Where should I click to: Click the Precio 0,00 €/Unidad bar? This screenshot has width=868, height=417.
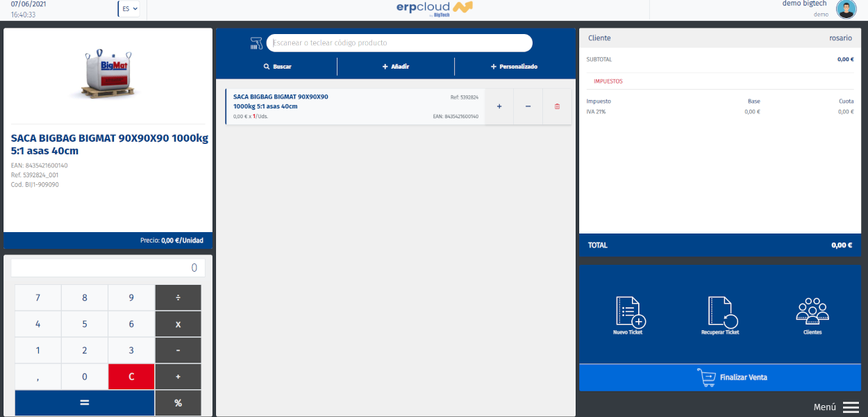(x=108, y=240)
